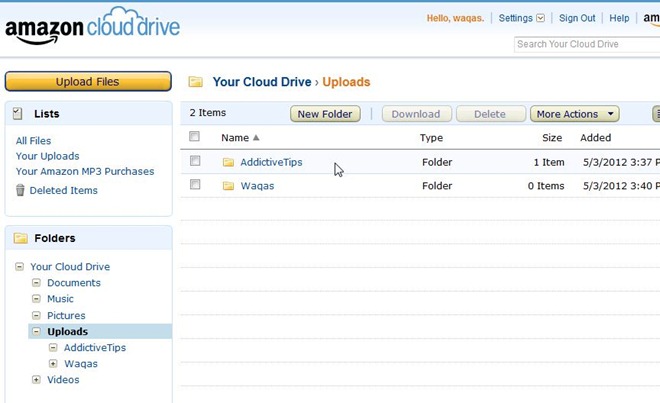
Task: Select Pictures in the folder tree
Action: pyautogui.click(x=66, y=315)
